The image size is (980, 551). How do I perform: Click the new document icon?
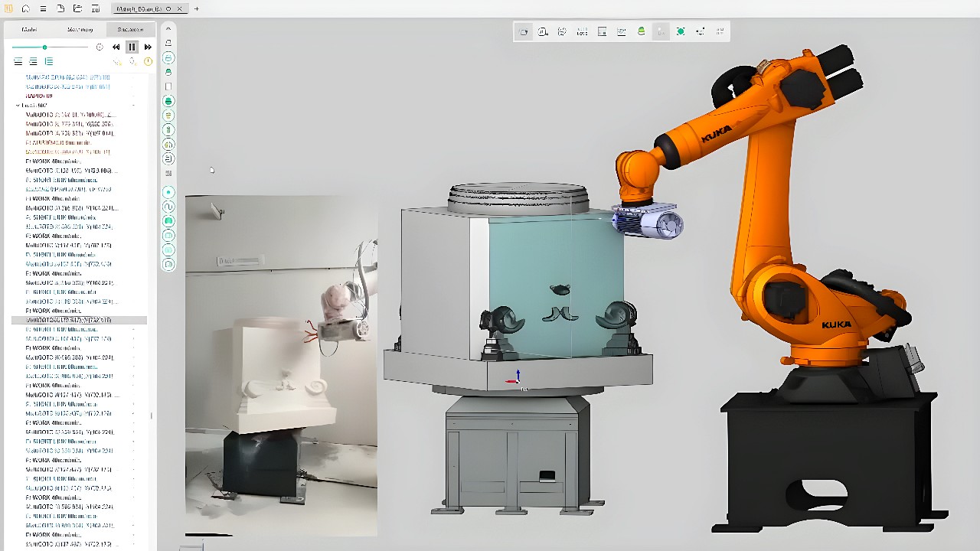(x=60, y=8)
